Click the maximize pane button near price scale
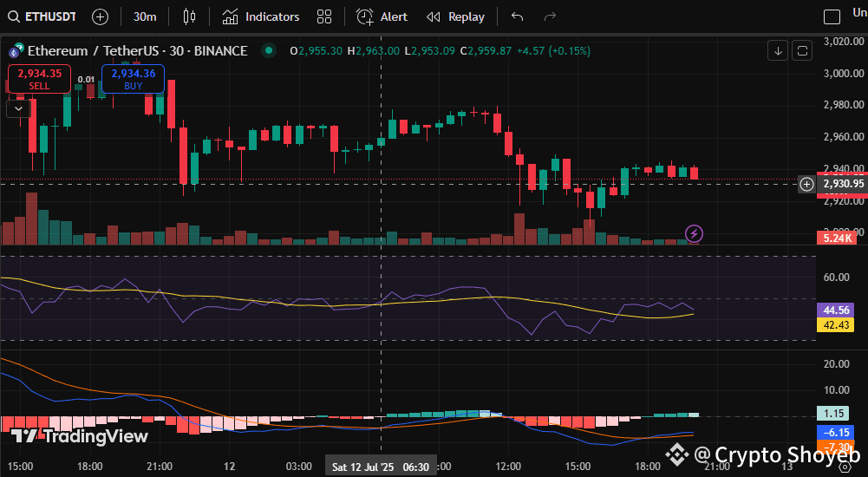The width and height of the screenshot is (868, 477). [x=802, y=51]
